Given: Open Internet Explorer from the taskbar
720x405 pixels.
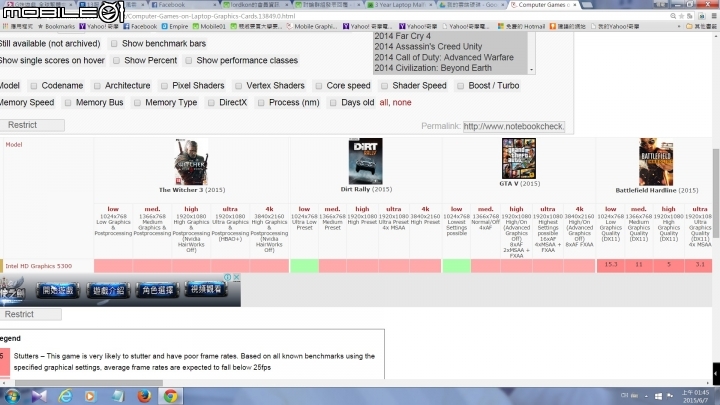Looking at the screenshot, I should (x=65, y=396).
